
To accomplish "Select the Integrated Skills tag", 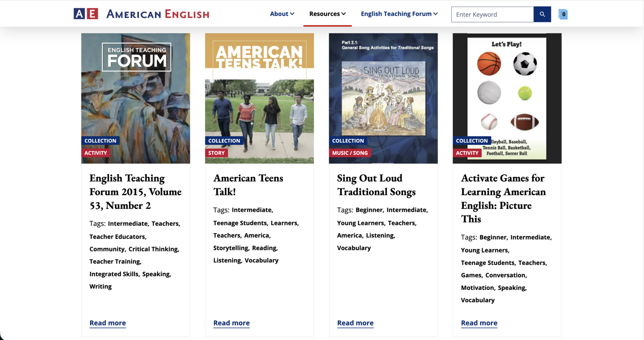I will click(114, 274).
